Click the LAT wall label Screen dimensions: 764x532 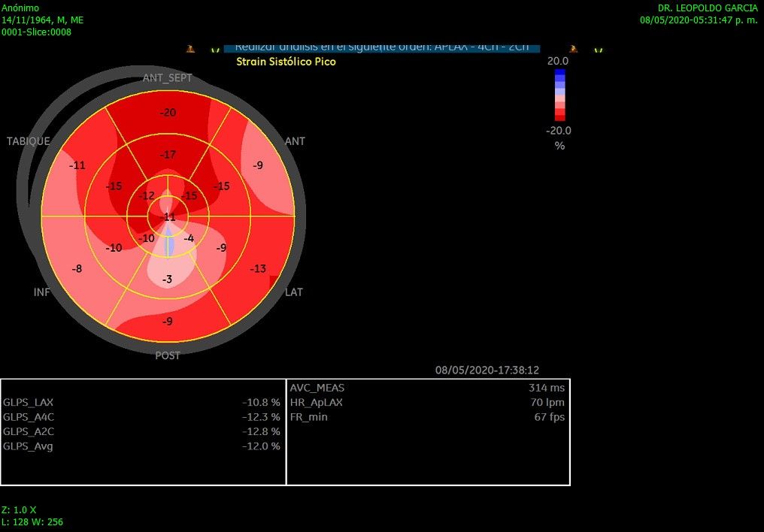coord(294,292)
